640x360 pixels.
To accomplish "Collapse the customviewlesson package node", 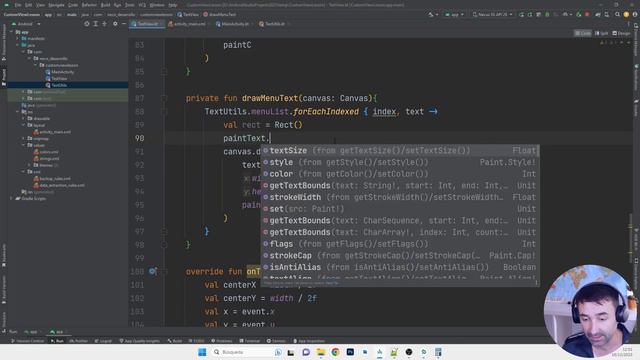I will pos(36,65).
